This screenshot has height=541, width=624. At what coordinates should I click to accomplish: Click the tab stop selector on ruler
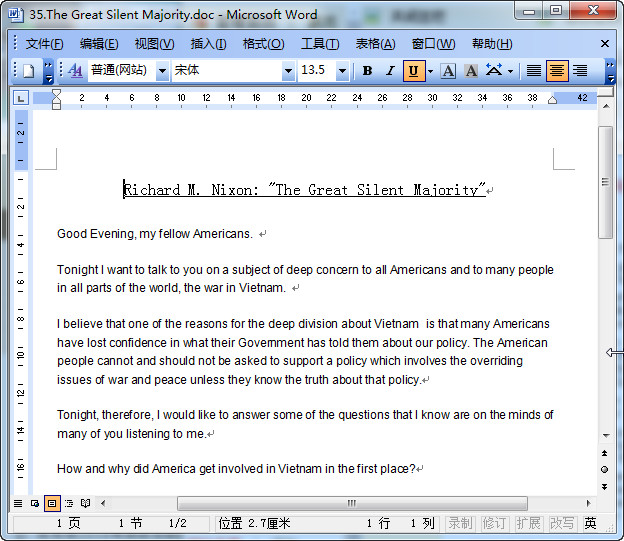pos(21,98)
